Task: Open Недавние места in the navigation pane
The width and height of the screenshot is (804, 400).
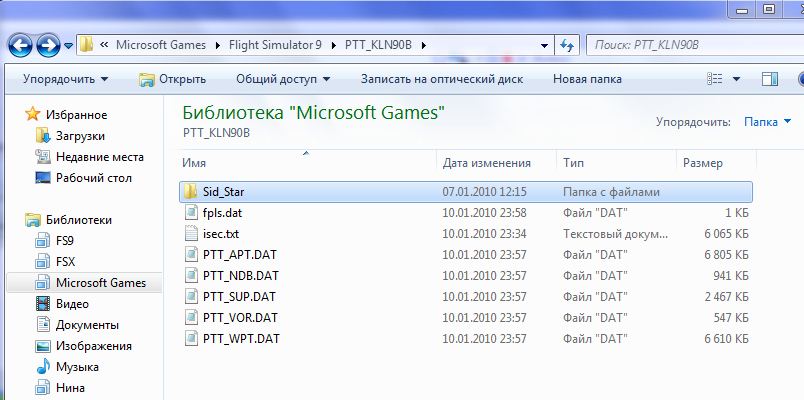Action: (x=99, y=157)
